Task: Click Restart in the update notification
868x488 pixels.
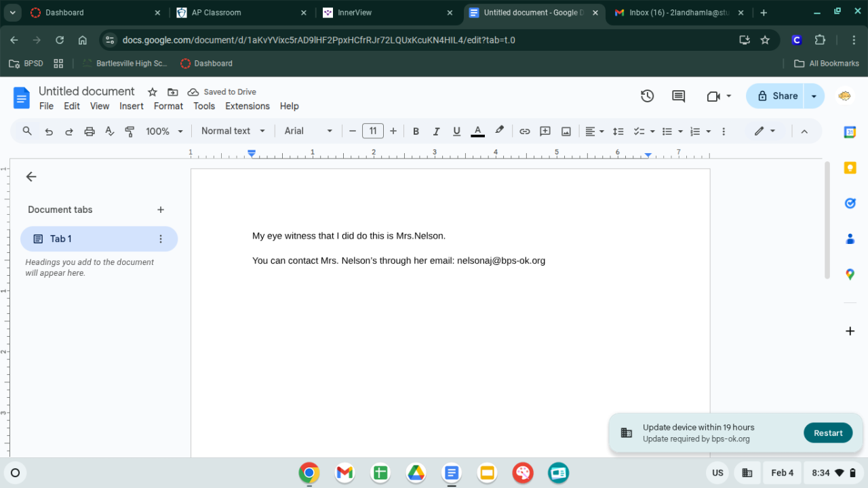Action: coord(828,433)
